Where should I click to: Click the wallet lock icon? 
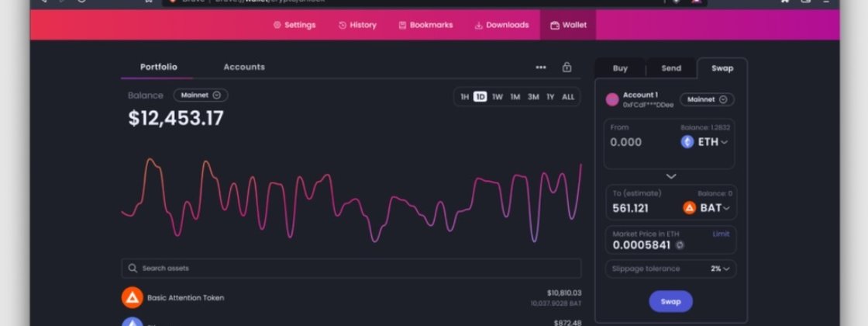pyautogui.click(x=567, y=68)
